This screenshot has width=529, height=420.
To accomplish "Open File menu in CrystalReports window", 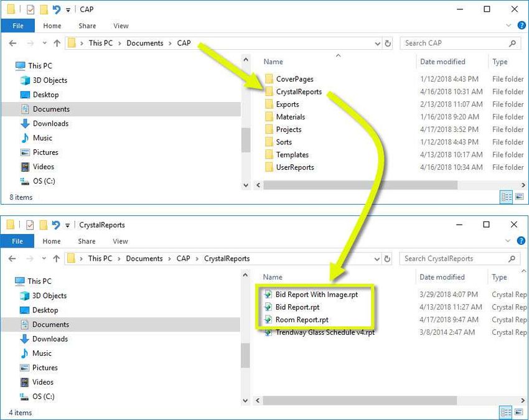I will click(x=17, y=241).
